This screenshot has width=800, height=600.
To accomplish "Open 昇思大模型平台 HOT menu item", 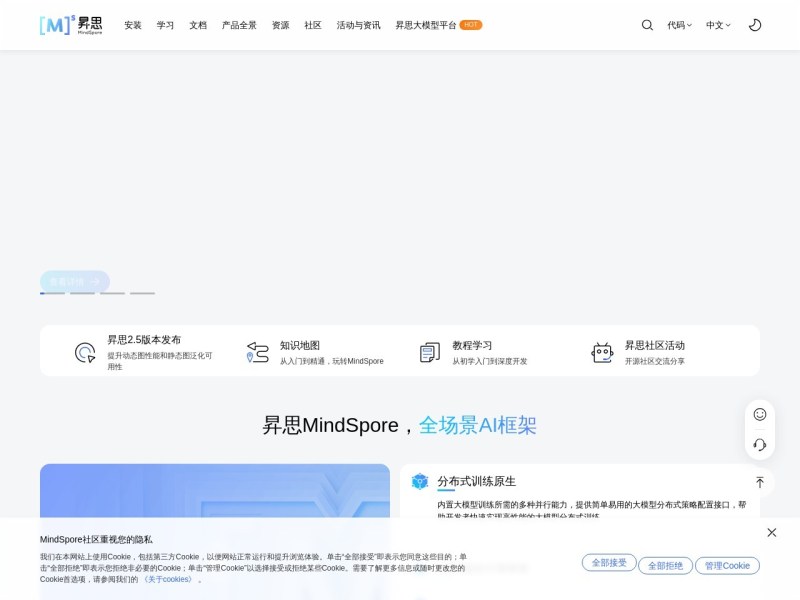I will tap(439, 25).
